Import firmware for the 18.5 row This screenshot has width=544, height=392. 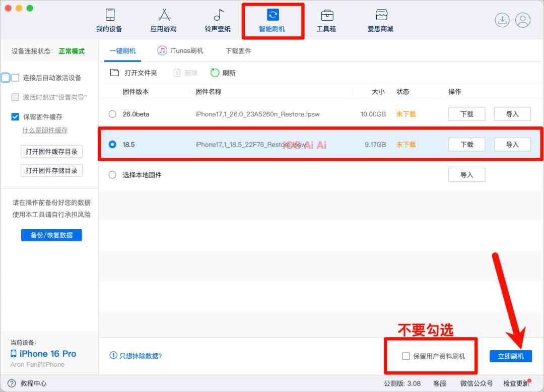point(512,144)
